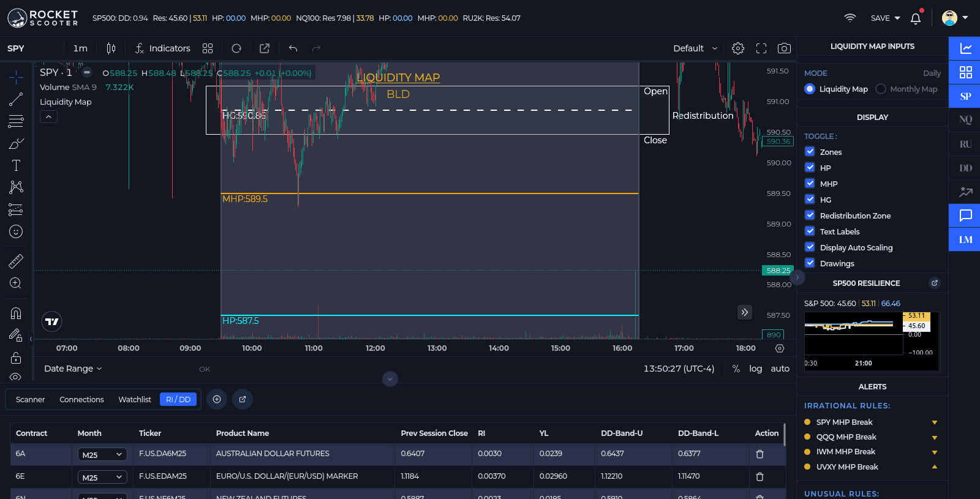The image size is (980, 499).
Task: Select the brush drawing tool
Action: coord(16,144)
